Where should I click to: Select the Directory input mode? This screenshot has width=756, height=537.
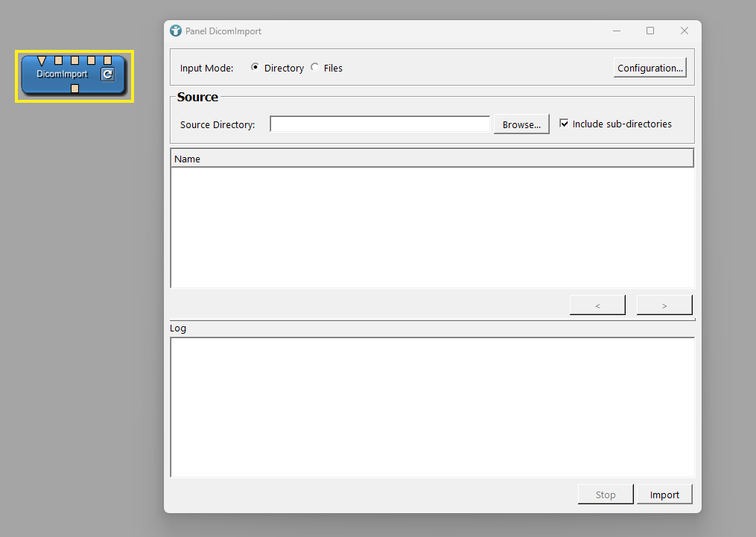[x=255, y=68]
